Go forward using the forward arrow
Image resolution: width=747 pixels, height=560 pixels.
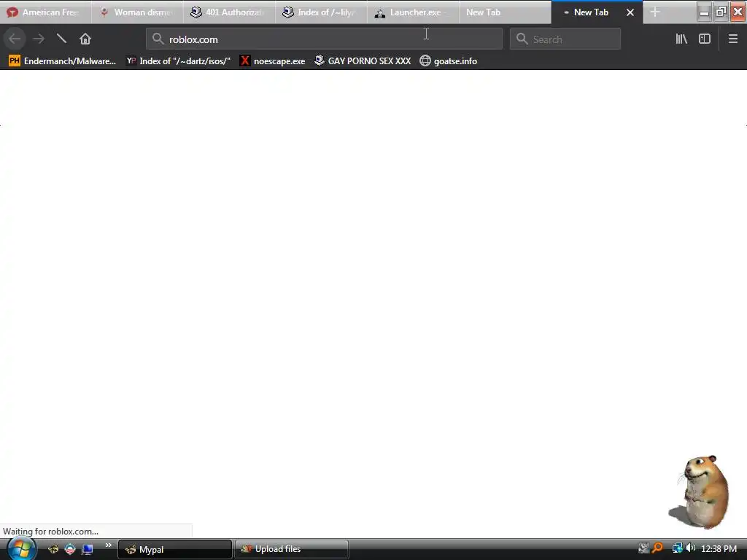click(x=39, y=39)
